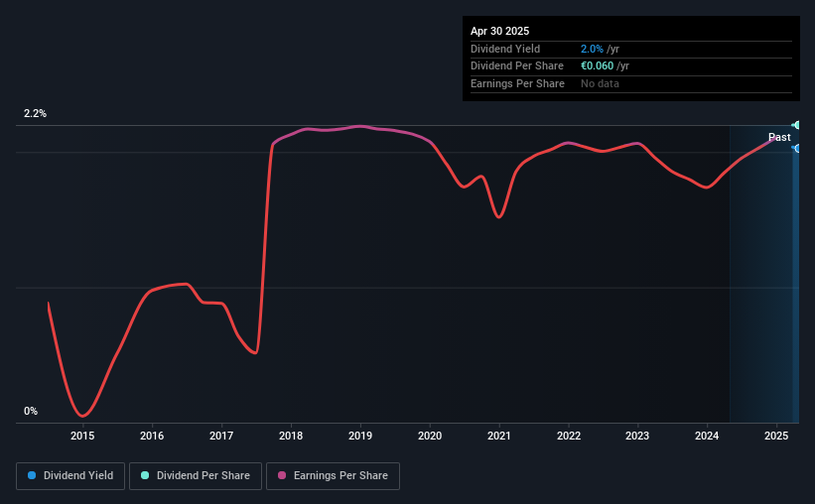The image size is (815, 504).
Task: Select the 2023 x-axis label
Action: [637, 436]
